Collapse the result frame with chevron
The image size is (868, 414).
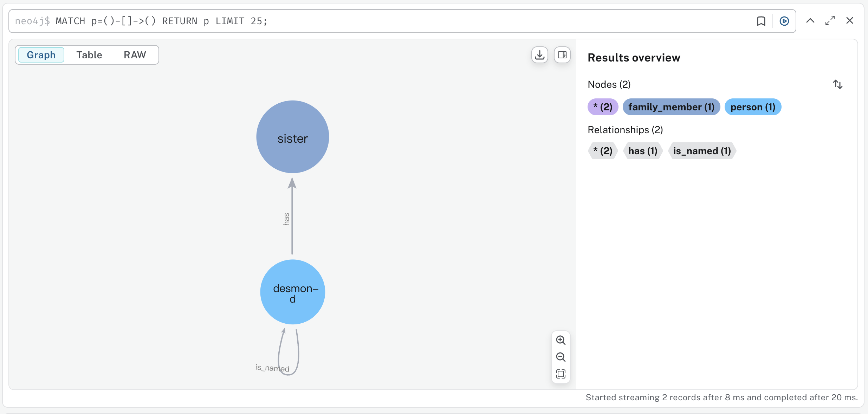810,21
